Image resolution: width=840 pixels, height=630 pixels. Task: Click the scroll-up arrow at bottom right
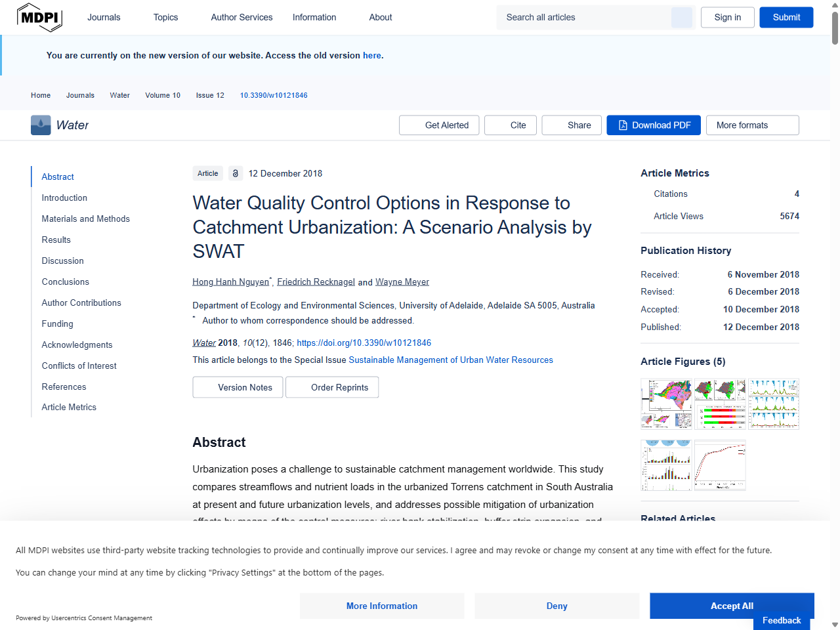(833, 624)
